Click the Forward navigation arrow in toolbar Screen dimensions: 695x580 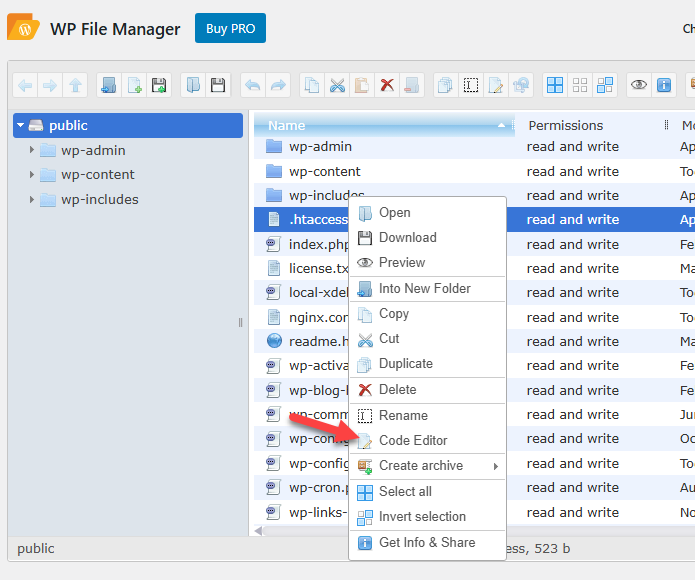50,85
